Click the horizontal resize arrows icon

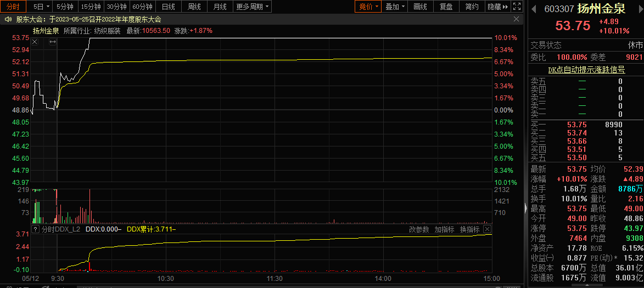(x=53, y=42)
